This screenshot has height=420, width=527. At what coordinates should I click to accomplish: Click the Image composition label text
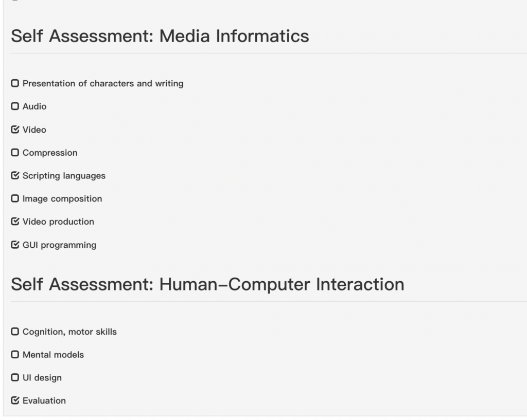coord(62,199)
